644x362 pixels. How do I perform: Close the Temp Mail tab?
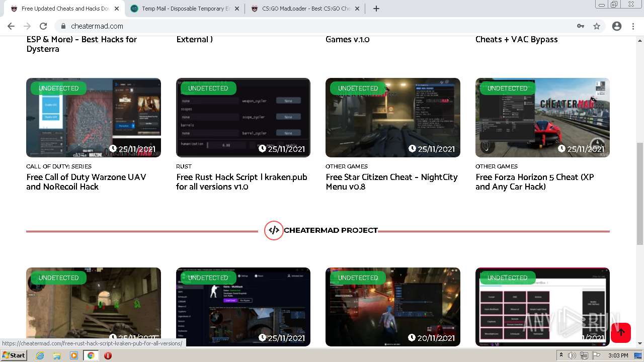[x=237, y=9]
